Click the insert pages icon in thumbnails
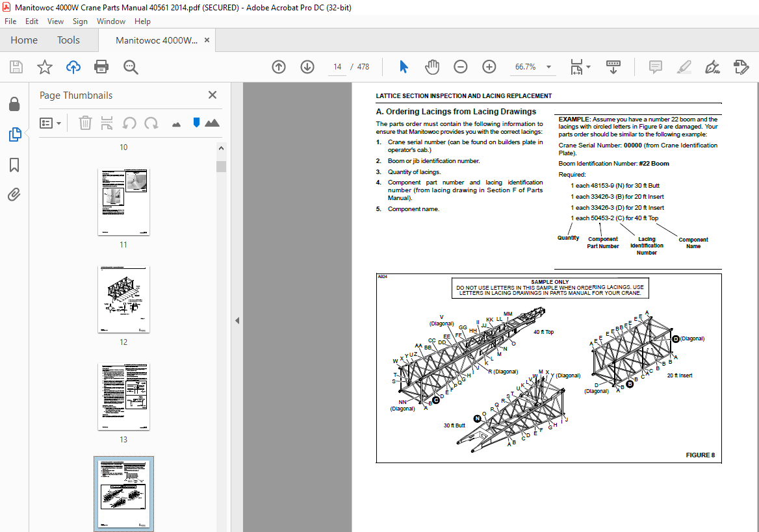 click(x=107, y=123)
